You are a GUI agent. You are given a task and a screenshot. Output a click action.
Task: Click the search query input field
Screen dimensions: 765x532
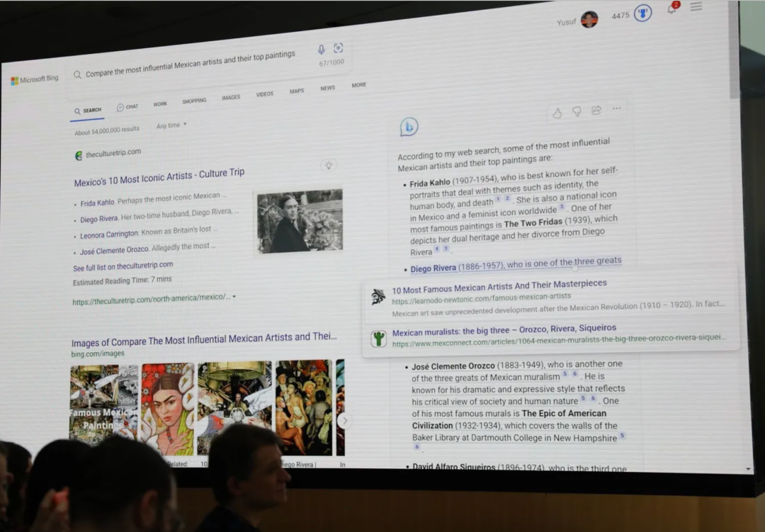coord(191,64)
